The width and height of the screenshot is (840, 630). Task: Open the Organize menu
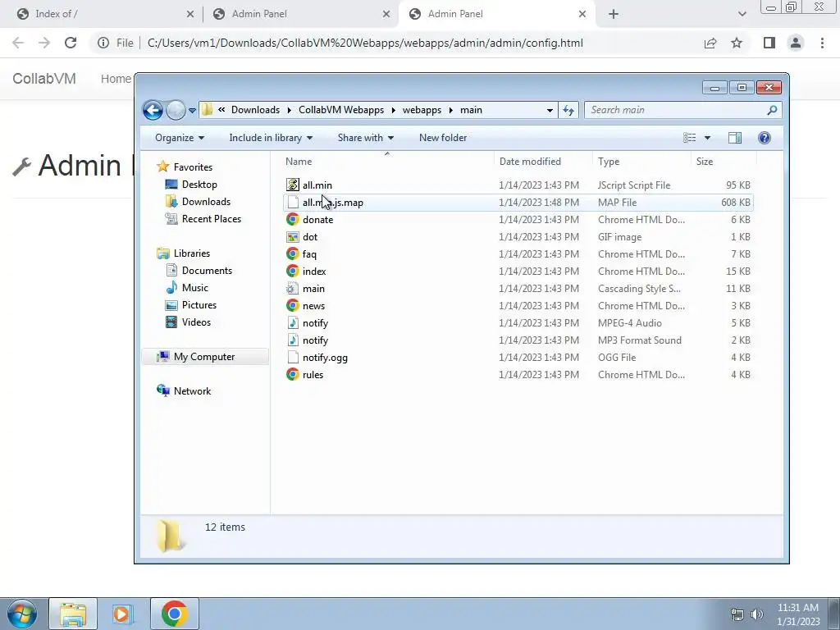(x=180, y=138)
